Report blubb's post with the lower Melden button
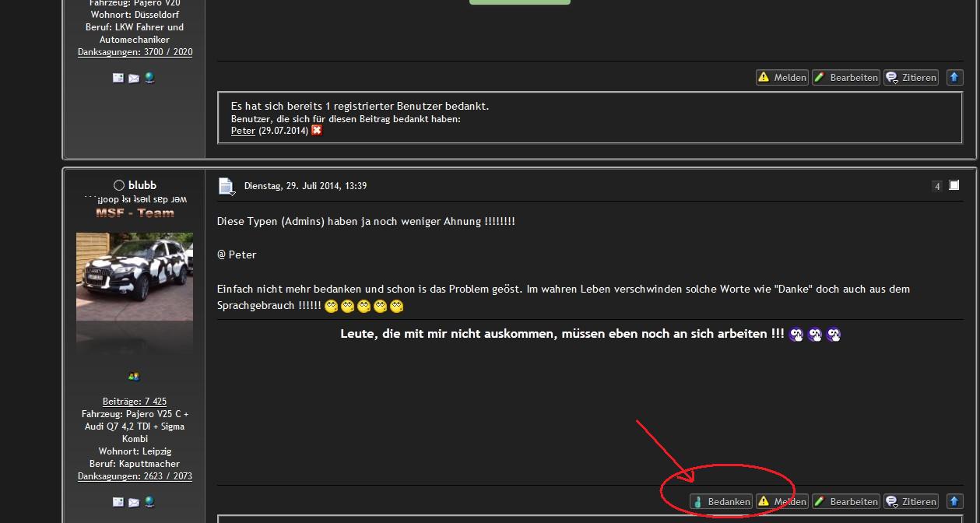The width and height of the screenshot is (980, 523). pyautogui.click(x=782, y=502)
